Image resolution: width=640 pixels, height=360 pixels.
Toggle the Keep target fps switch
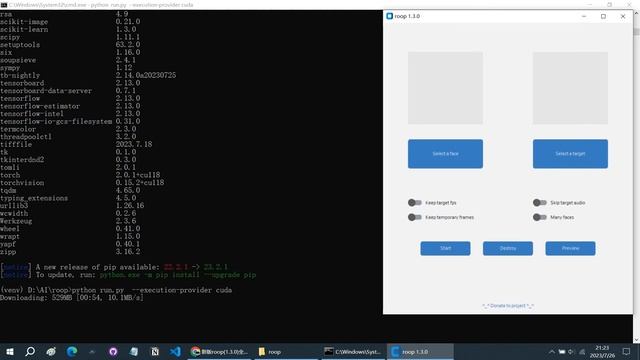pos(415,202)
